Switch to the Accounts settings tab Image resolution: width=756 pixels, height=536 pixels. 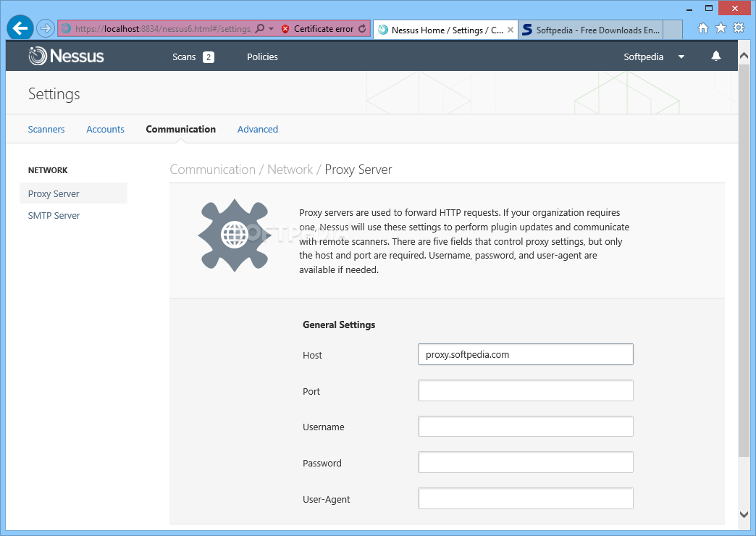click(x=105, y=130)
